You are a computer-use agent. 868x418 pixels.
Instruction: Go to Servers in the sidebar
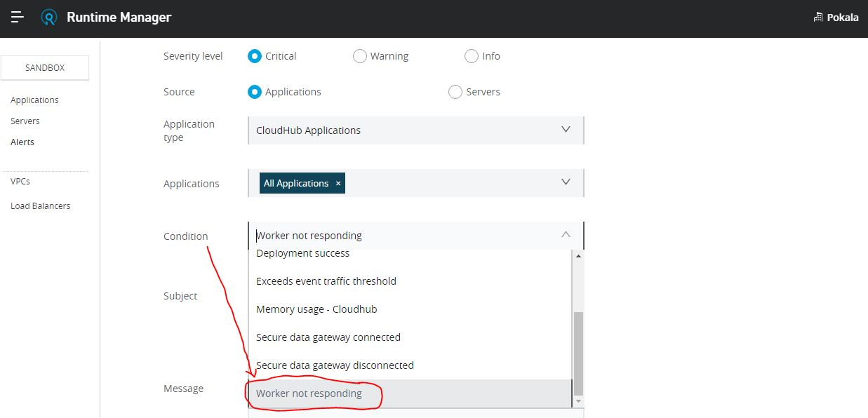[x=25, y=121]
